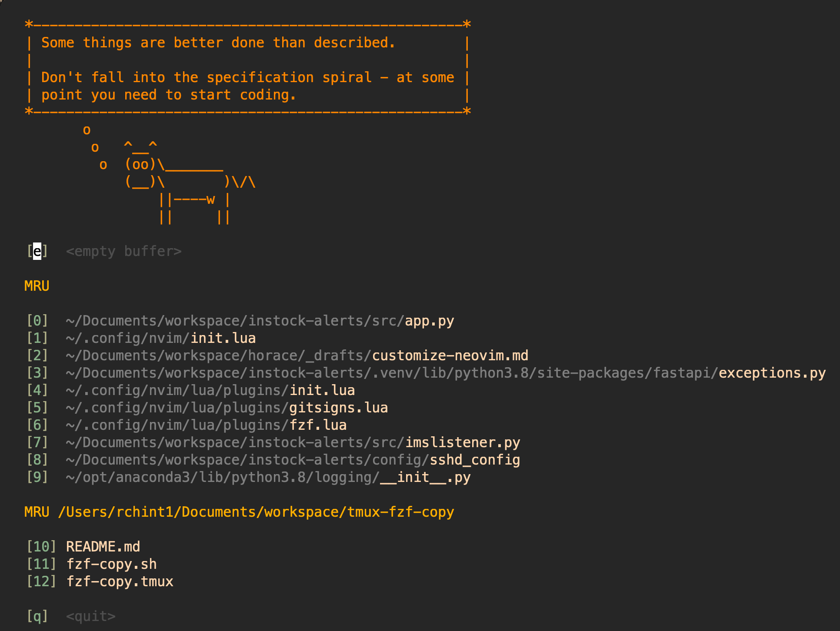Click the MRU tmux-fzf-copy directory header
The image size is (840, 631).
tap(239, 512)
